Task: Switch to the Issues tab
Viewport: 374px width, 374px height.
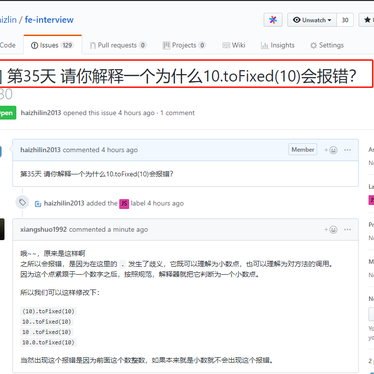Action: 52,45
